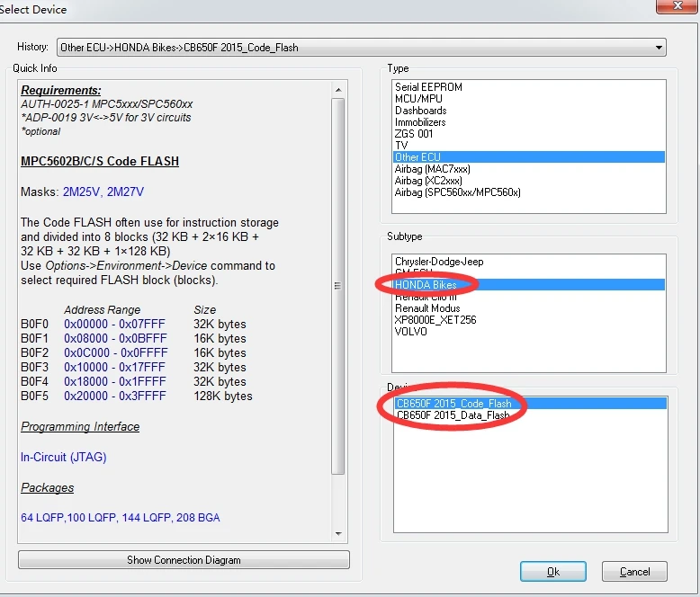Click B0F5 address range 0x20000 - 0x3FFFF
The width and height of the screenshot is (700, 597).
(115, 396)
